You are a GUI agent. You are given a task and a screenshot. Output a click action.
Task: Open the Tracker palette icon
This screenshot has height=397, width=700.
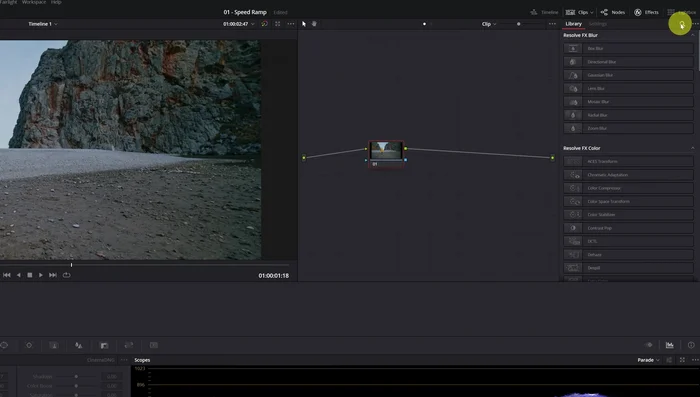[29, 345]
